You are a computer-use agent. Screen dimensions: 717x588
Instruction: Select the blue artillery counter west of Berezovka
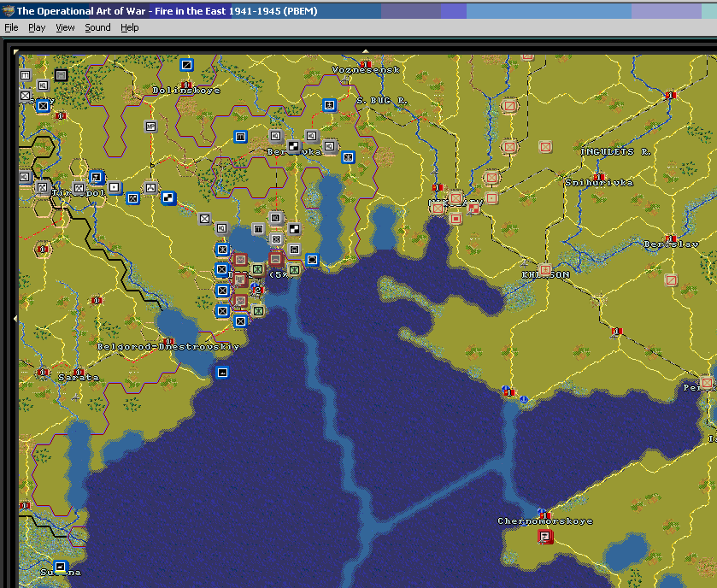(x=240, y=136)
